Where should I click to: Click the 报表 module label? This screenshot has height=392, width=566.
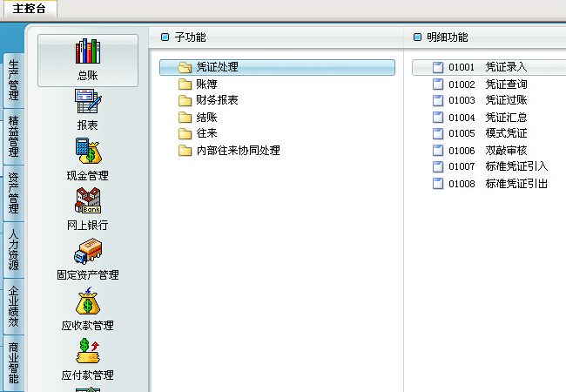88,125
